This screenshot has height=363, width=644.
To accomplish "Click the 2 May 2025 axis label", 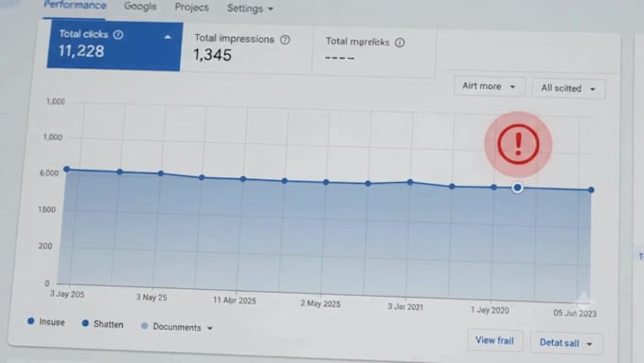I will click(x=320, y=304).
